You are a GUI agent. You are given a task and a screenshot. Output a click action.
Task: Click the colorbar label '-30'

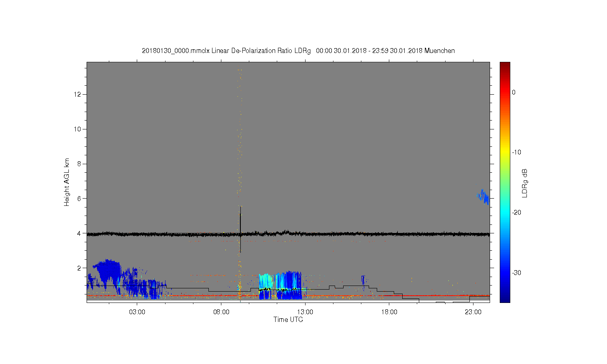516,273
